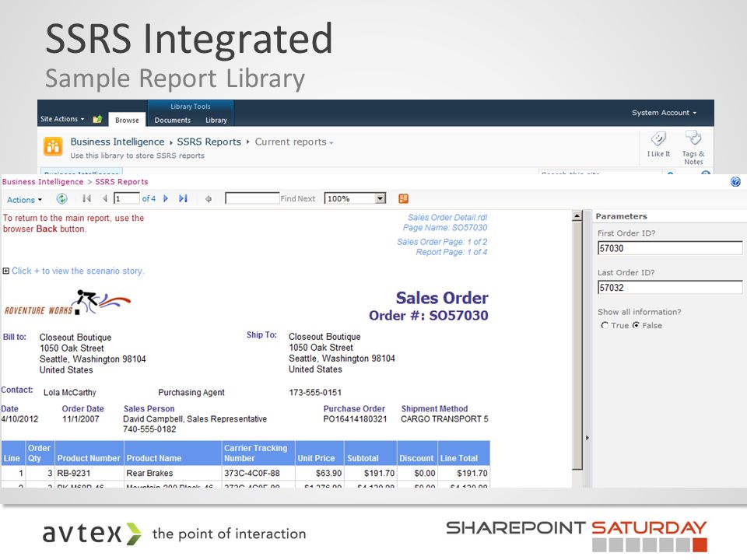Viewport: 747px width, 560px height.
Task: Click First Order ID field
Action: point(670,248)
